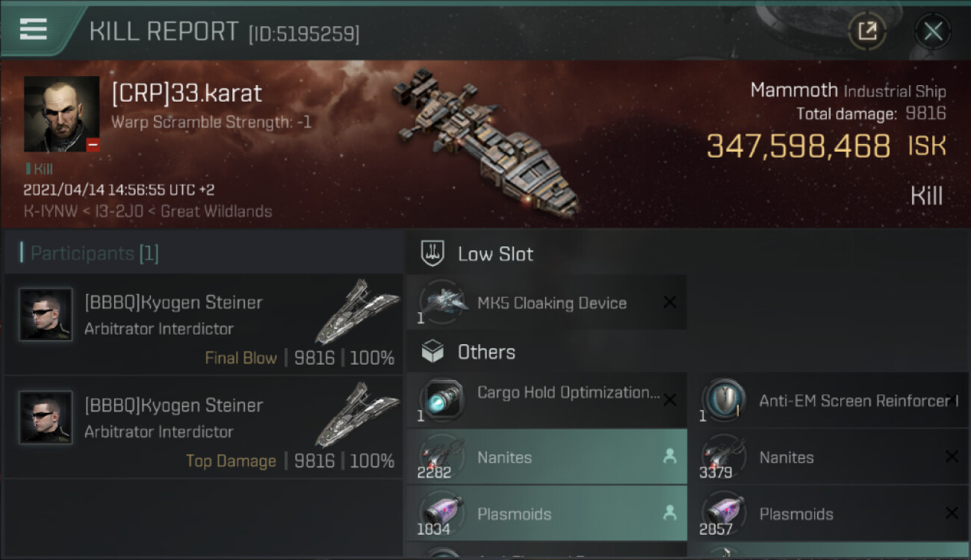Image resolution: width=971 pixels, height=560 pixels.
Task: Select the highlighted Plasmoids 1834 row
Action: (546, 514)
